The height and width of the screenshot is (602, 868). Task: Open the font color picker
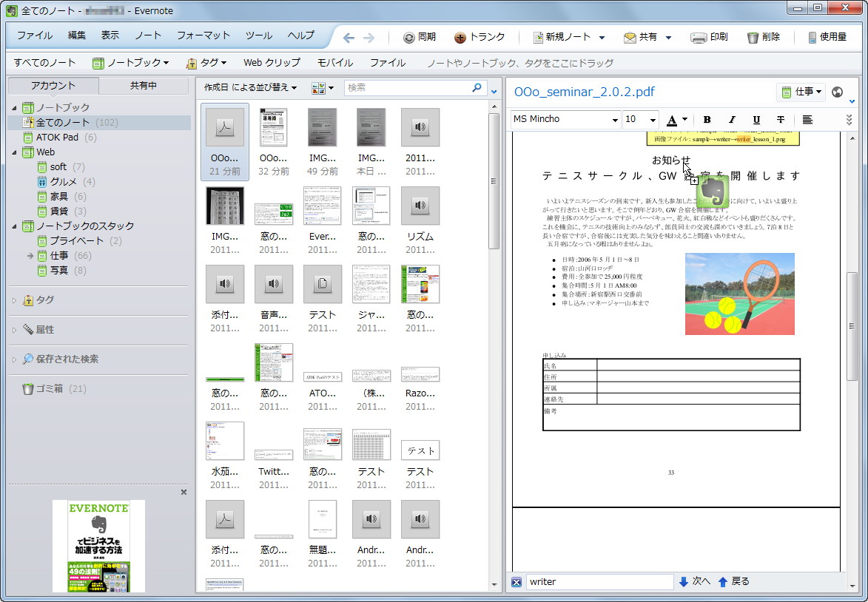pos(676,120)
